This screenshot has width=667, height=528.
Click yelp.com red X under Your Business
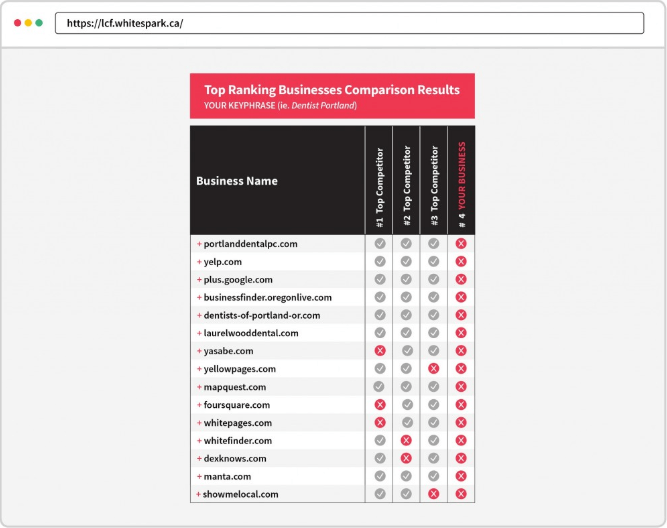[x=461, y=262]
